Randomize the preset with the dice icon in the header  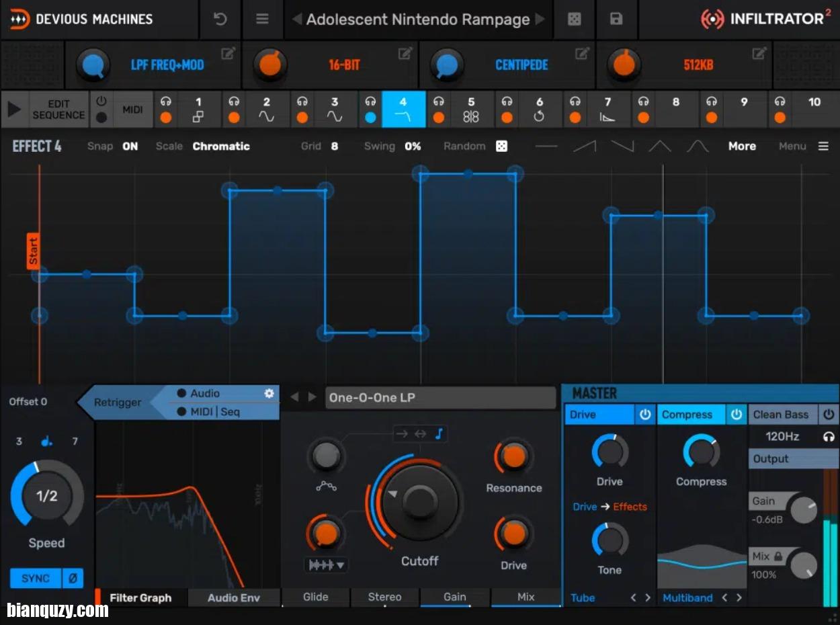pyautogui.click(x=575, y=19)
